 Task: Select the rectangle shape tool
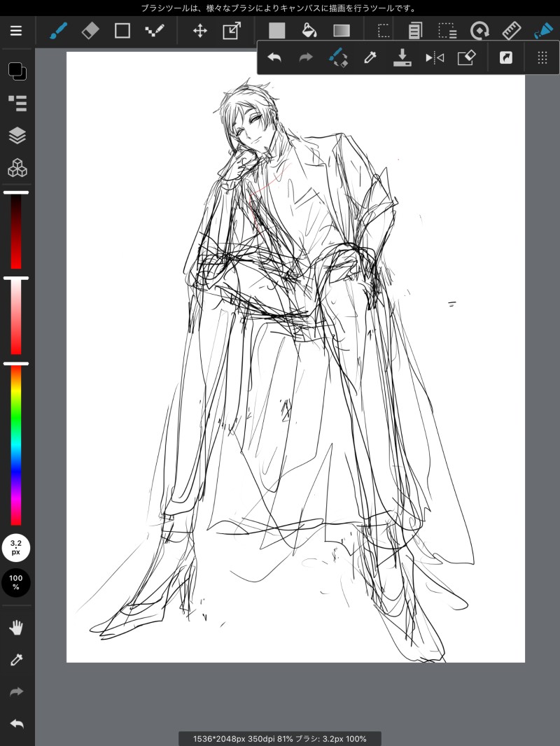(122, 31)
